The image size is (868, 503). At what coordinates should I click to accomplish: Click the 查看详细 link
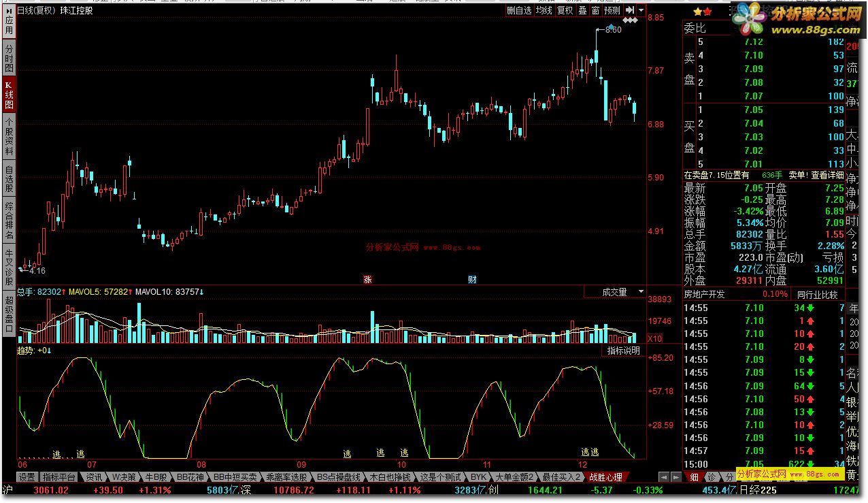(x=827, y=175)
